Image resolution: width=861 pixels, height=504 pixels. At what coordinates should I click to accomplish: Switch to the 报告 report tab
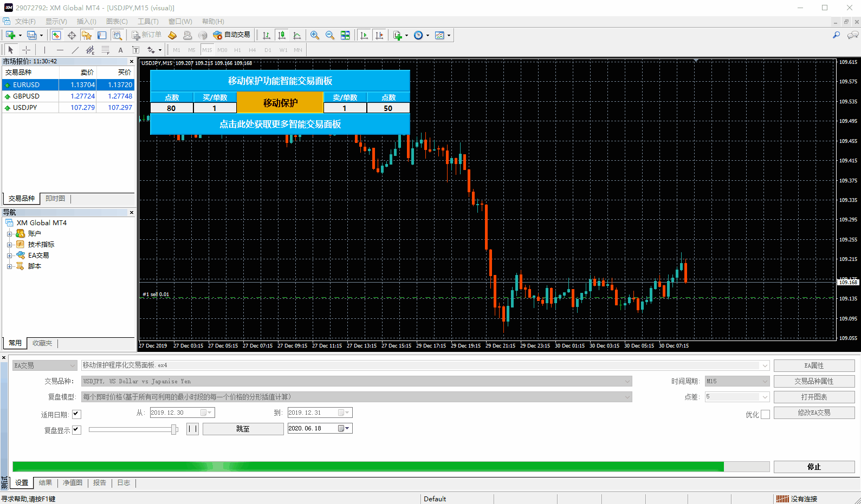coord(99,483)
